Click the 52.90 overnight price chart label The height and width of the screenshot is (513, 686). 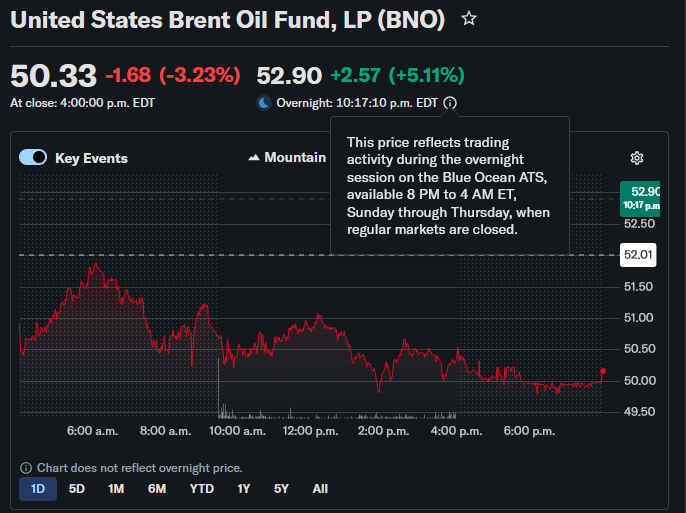(x=640, y=199)
